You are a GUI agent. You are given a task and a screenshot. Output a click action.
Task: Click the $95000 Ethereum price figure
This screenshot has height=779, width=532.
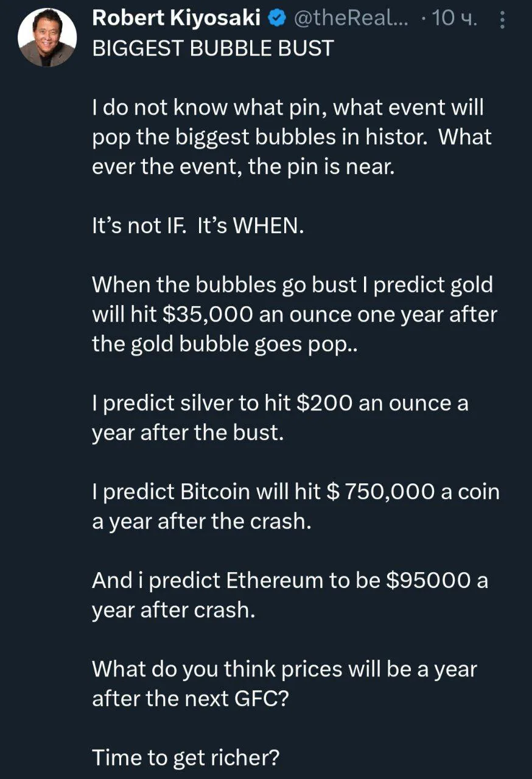pyautogui.click(x=428, y=580)
